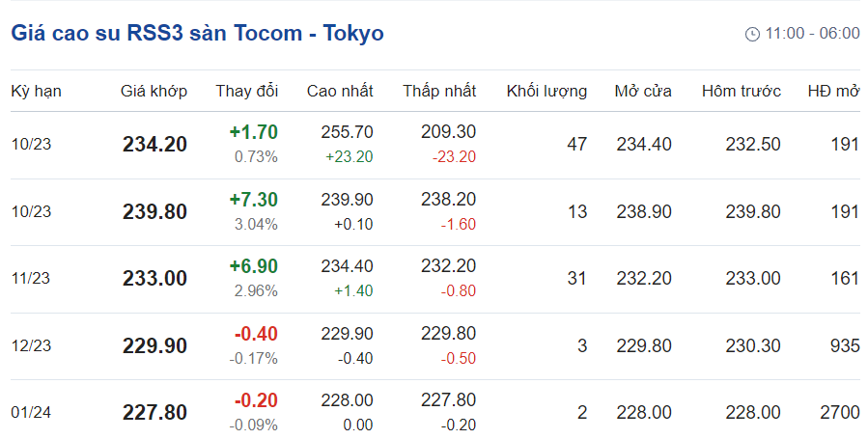Sort by the Khối lượng column header
Image resolution: width=868 pixels, height=439 pixels.
(x=546, y=92)
